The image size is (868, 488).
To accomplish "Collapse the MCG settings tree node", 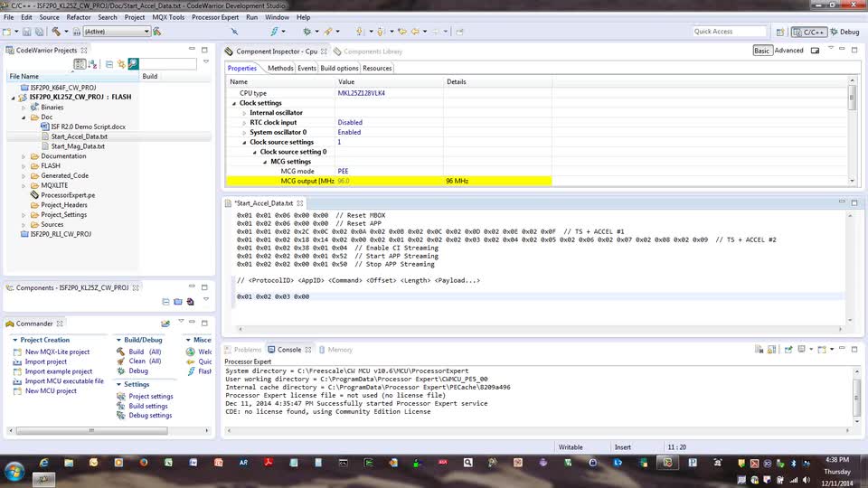I will [x=265, y=161].
